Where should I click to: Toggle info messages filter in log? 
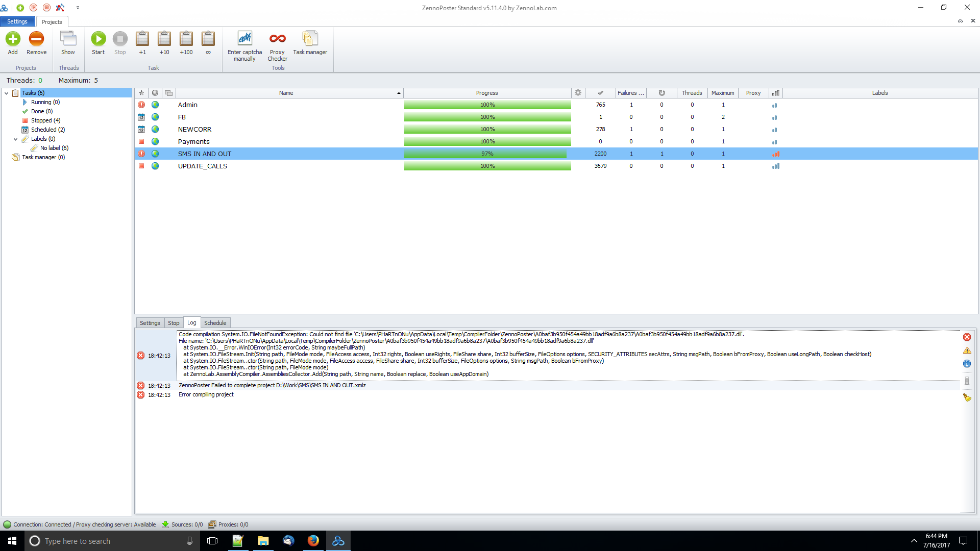click(967, 364)
